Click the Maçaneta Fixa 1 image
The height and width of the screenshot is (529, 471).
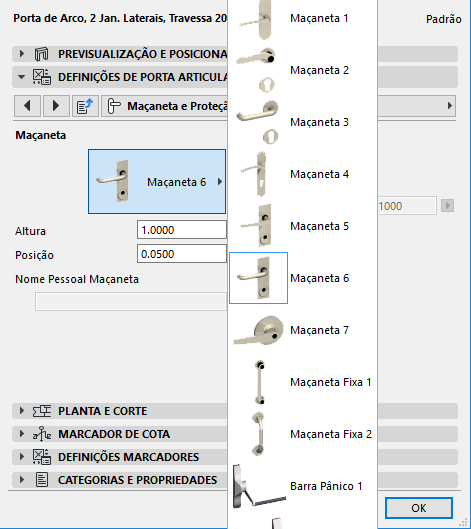(260, 382)
